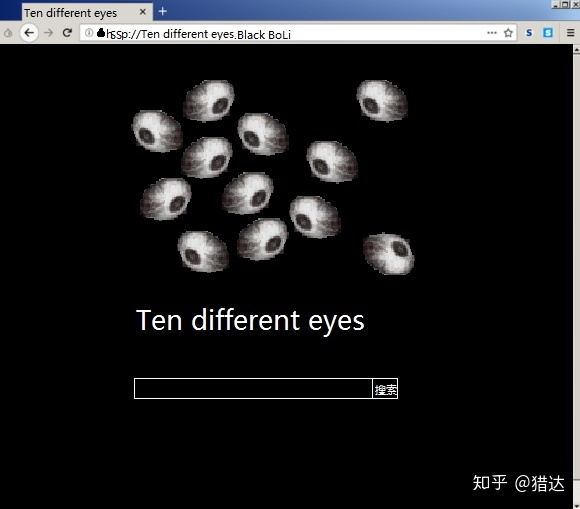Click the forward navigation arrow
The image size is (580, 509).
pyautogui.click(x=48, y=33)
